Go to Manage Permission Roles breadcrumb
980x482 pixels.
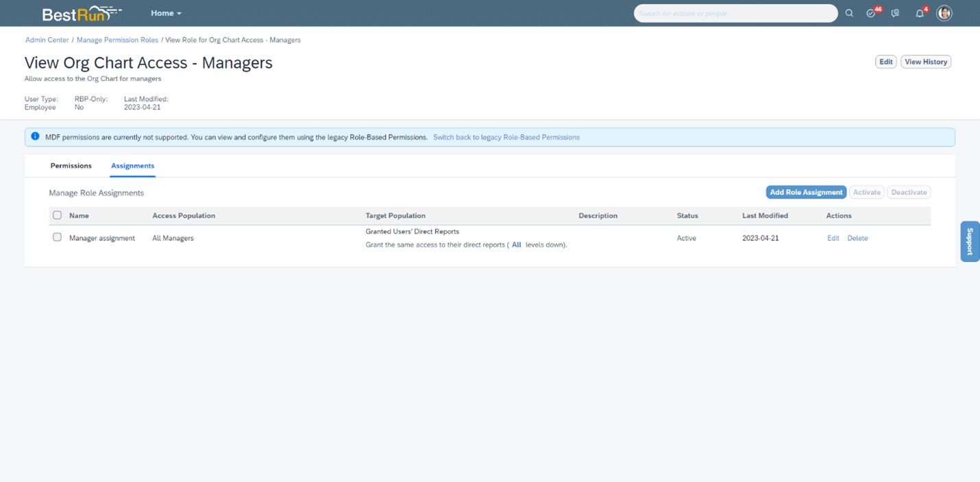[x=117, y=40]
